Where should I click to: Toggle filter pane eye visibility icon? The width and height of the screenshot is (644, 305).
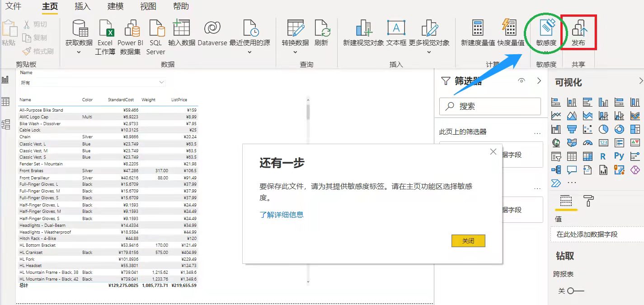[522, 81]
